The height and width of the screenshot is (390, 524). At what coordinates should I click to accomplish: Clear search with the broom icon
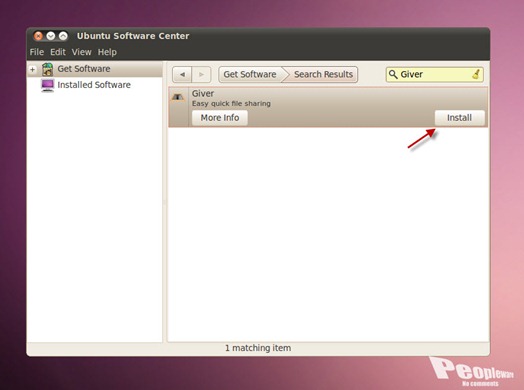[x=476, y=74]
